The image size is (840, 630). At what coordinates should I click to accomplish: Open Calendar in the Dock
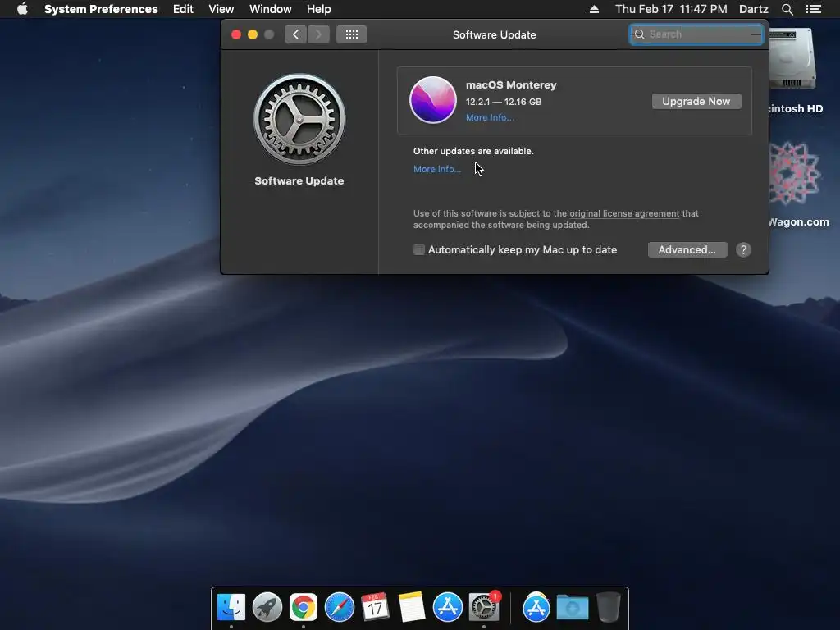[375, 607]
